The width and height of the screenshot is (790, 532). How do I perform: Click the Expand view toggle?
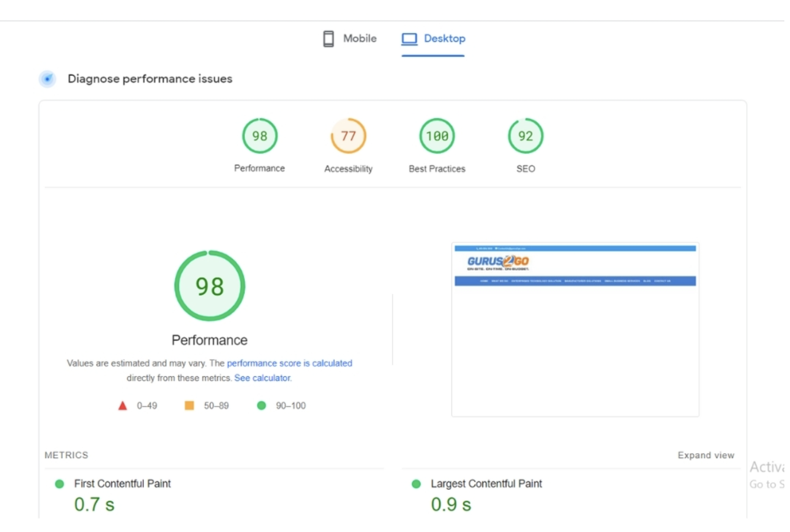pyautogui.click(x=706, y=455)
